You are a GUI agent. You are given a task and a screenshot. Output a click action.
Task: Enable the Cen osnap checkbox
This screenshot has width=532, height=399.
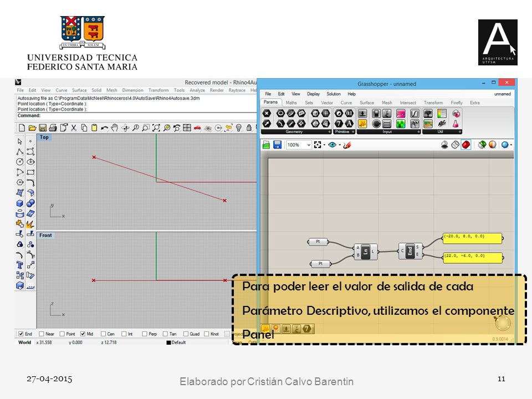tap(104, 334)
